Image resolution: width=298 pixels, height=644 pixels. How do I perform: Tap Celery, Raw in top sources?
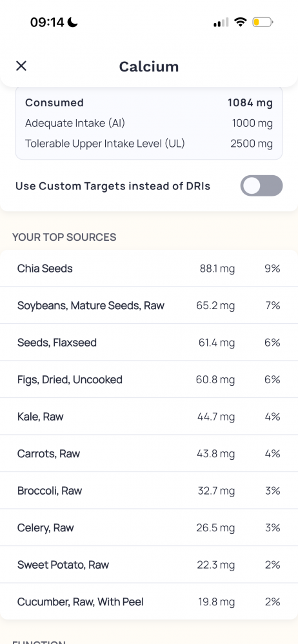click(x=149, y=527)
